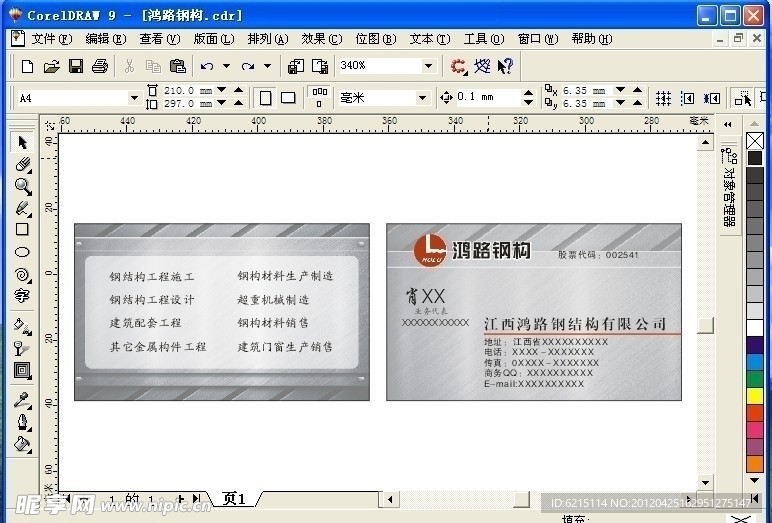Open the undo history dropdown arrow
Screen dimensions: 772x523
coord(226,66)
